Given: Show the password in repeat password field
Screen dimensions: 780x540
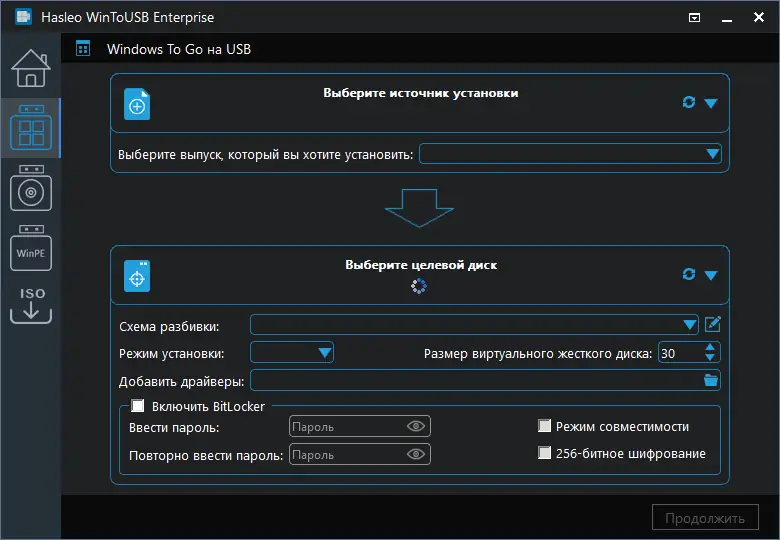Looking at the screenshot, I should (416, 454).
